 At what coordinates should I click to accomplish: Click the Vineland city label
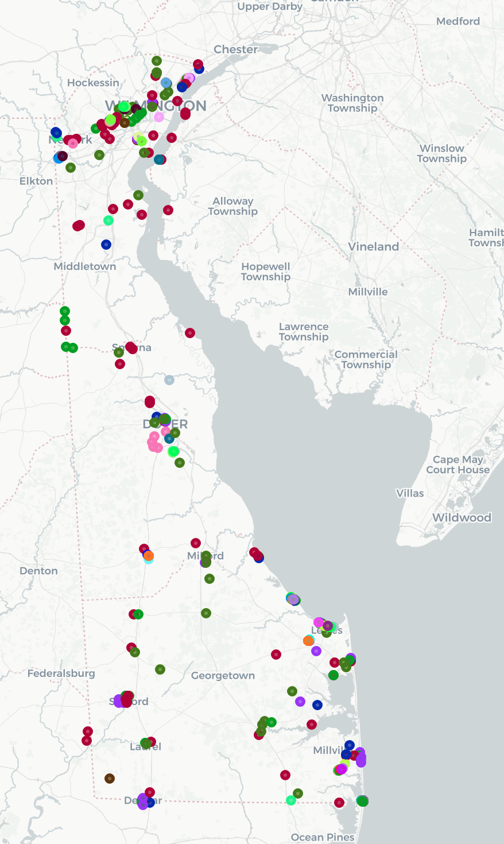373,247
